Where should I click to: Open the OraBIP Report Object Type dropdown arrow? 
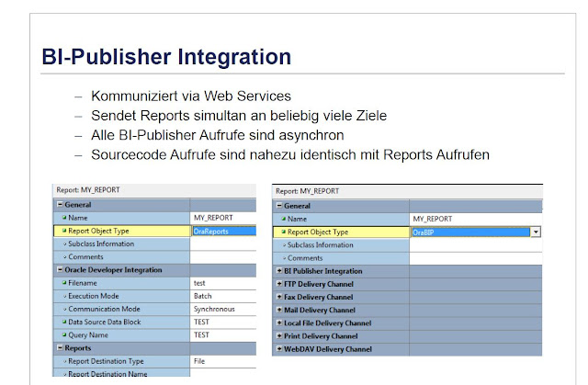point(536,232)
